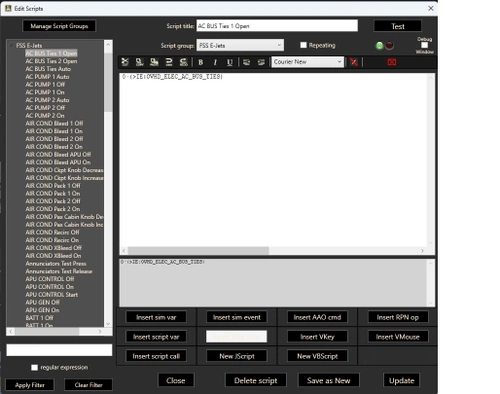Screen dimensions: 500x394
Task: Click New JScript button
Action: tap(237, 356)
